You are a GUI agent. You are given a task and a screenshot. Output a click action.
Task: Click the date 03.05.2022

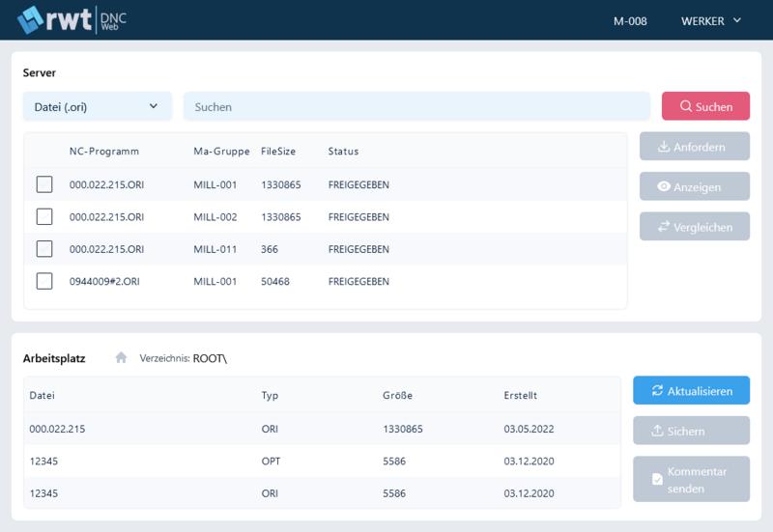pyautogui.click(x=529, y=429)
